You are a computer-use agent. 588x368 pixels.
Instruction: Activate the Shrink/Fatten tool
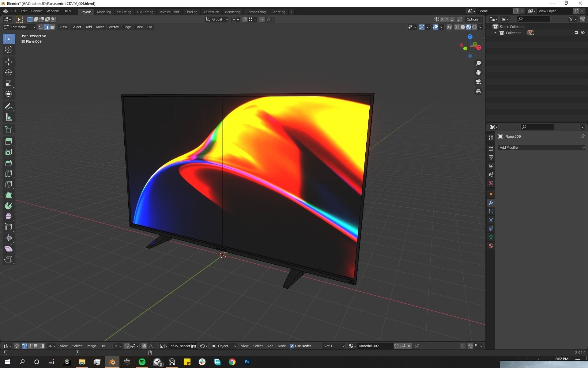9,238
